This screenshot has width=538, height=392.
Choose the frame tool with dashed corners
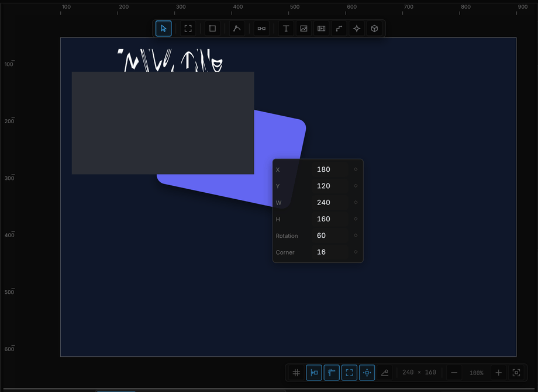[x=188, y=29]
